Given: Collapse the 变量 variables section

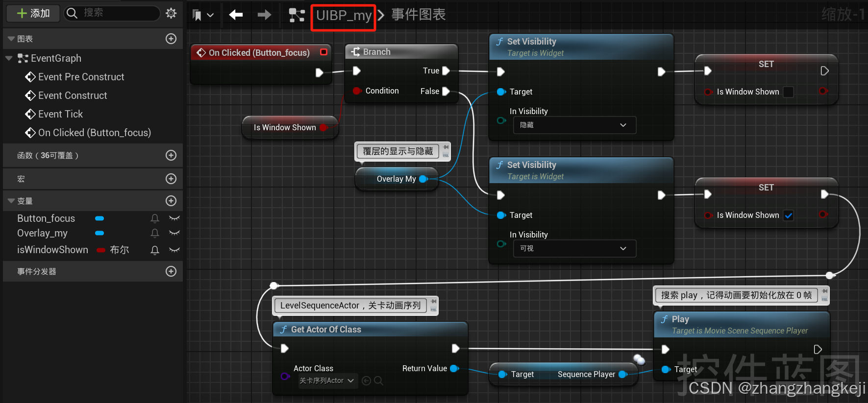Looking at the screenshot, I should (11, 201).
